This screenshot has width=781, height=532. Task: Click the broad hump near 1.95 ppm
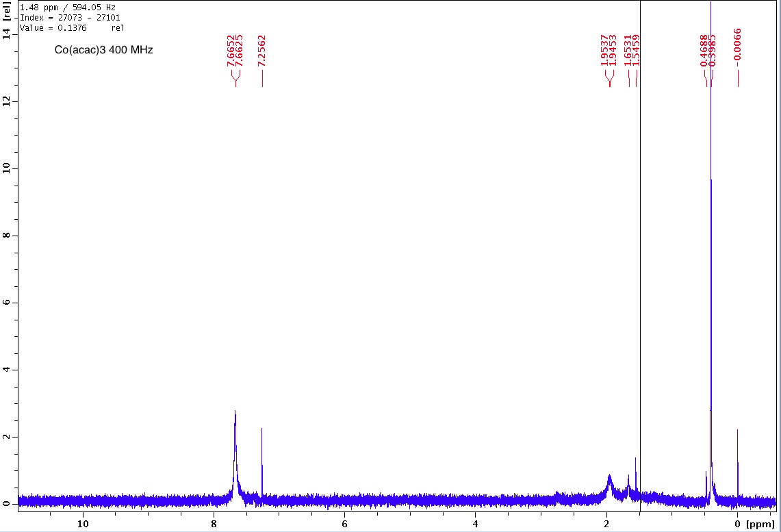[609, 482]
